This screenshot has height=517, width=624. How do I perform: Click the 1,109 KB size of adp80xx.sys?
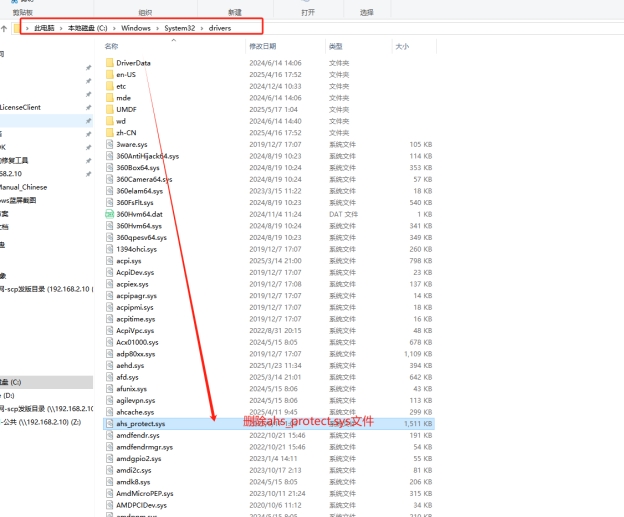418,354
